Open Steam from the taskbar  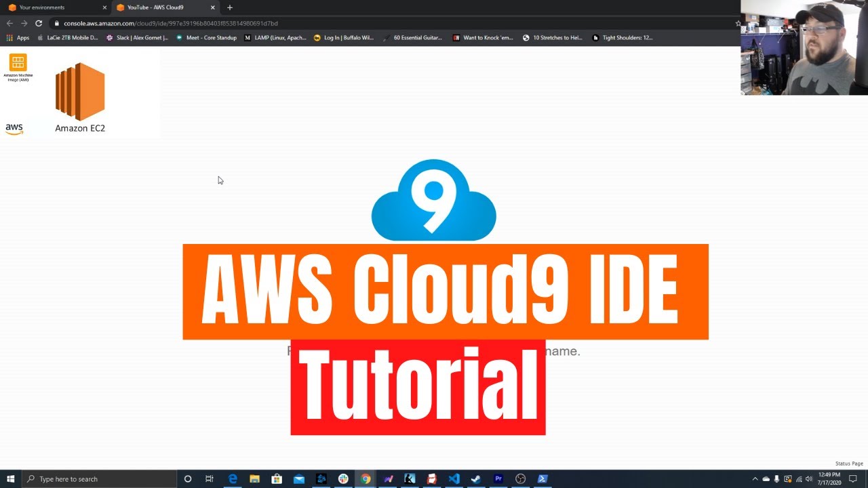pyautogui.click(x=476, y=479)
